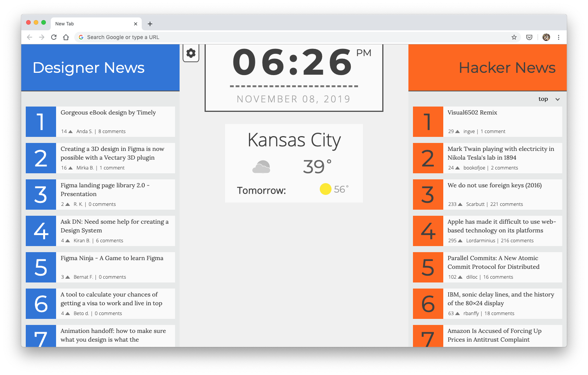This screenshot has width=588, height=375.
Task: Click blue number 3 tile in Designer News
Action: coord(41,195)
